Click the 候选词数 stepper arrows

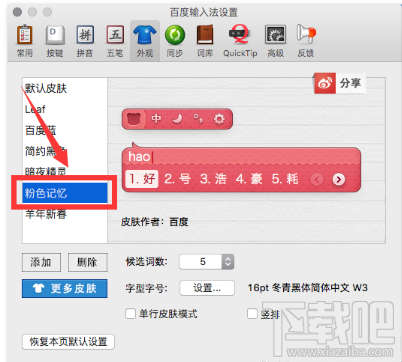tap(228, 262)
